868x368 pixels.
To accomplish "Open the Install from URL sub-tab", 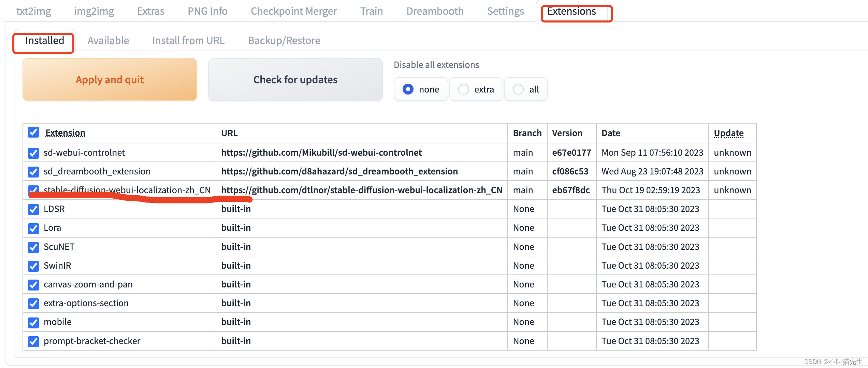I will [x=188, y=41].
